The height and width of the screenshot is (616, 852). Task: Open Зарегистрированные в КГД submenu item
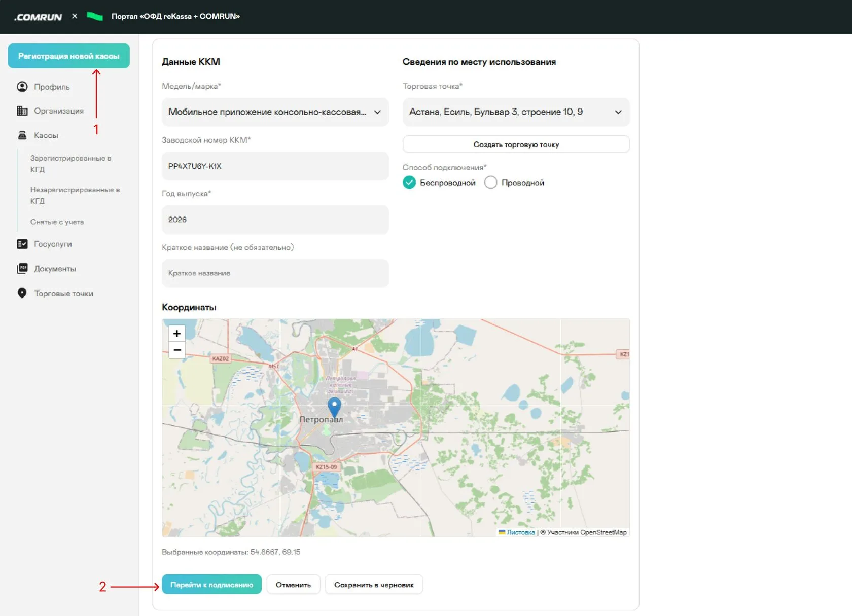[x=70, y=164]
